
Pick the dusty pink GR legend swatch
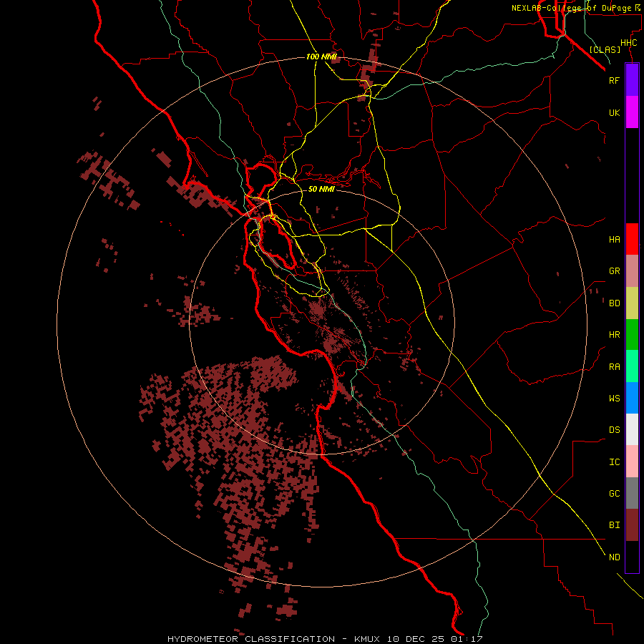click(x=632, y=271)
